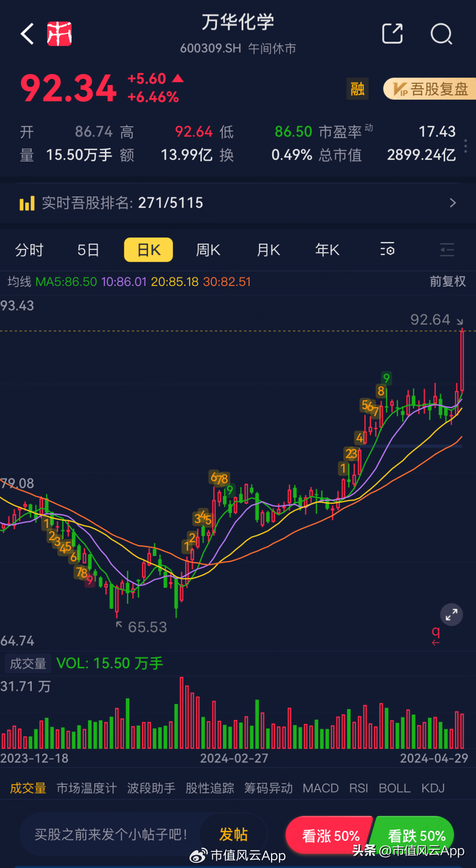This screenshot has height=868, width=476.
Task: Open the share icon at top
Action: [392, 34]
